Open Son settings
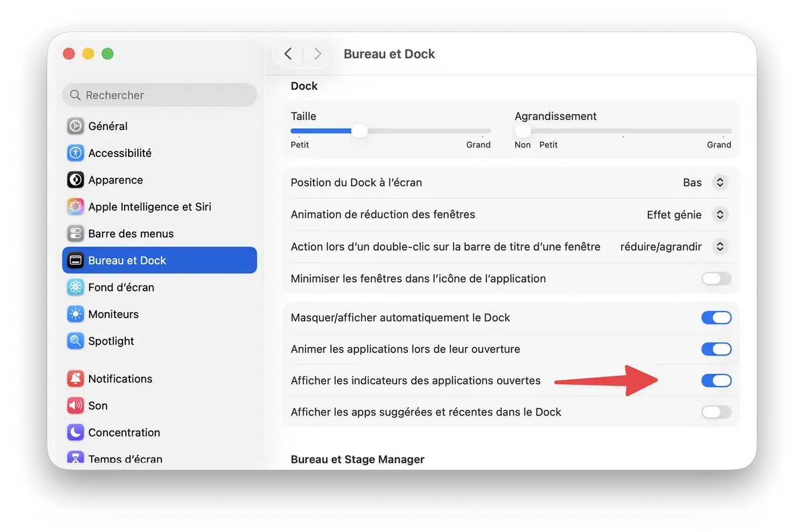 [x=97, y=405]
